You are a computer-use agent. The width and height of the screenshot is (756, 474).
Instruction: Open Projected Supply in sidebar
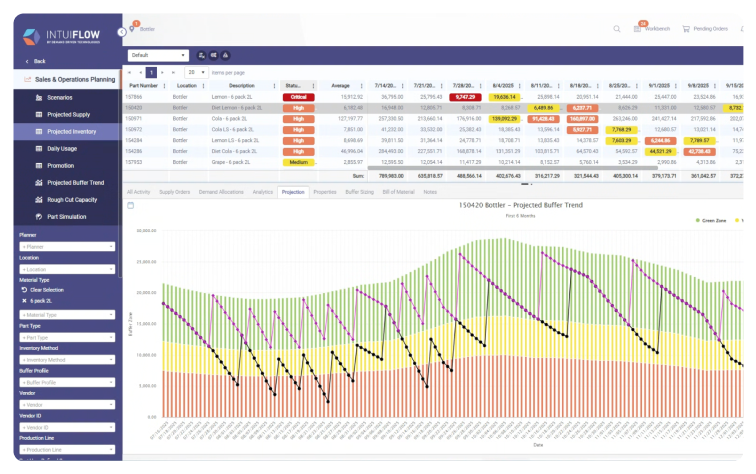67,115
